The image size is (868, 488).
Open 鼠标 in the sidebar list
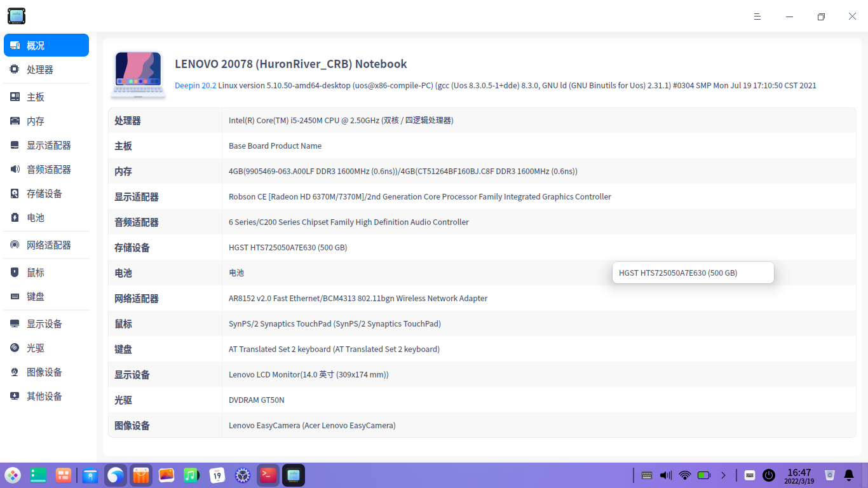46,272
